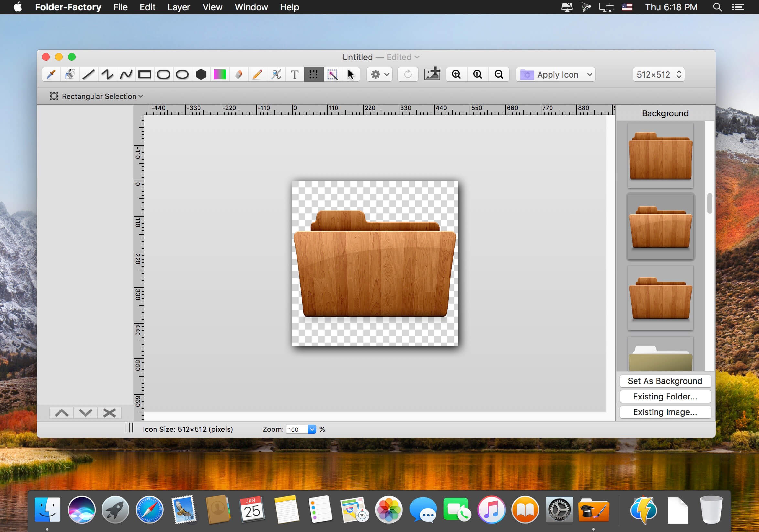Select the third wooden folder thumbnail

click(x=660, y=298)
